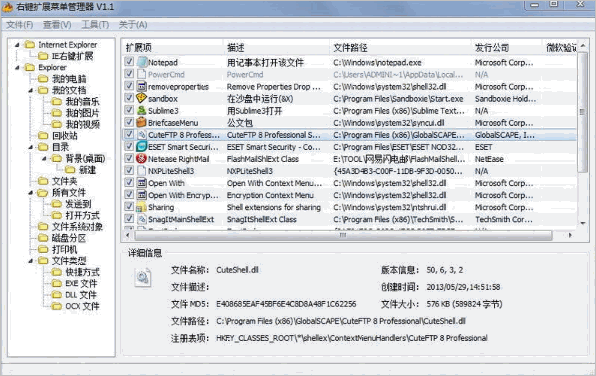The height and width of the screenshot is (376, 596).
Task: Click the PowerCmd file icon
Action: (142, 74)
